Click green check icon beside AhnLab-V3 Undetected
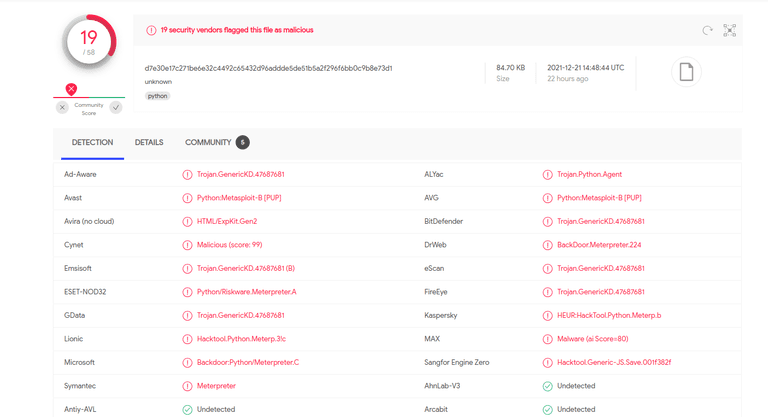The height and width of the screenshot is (417, 768). (547, 386)
